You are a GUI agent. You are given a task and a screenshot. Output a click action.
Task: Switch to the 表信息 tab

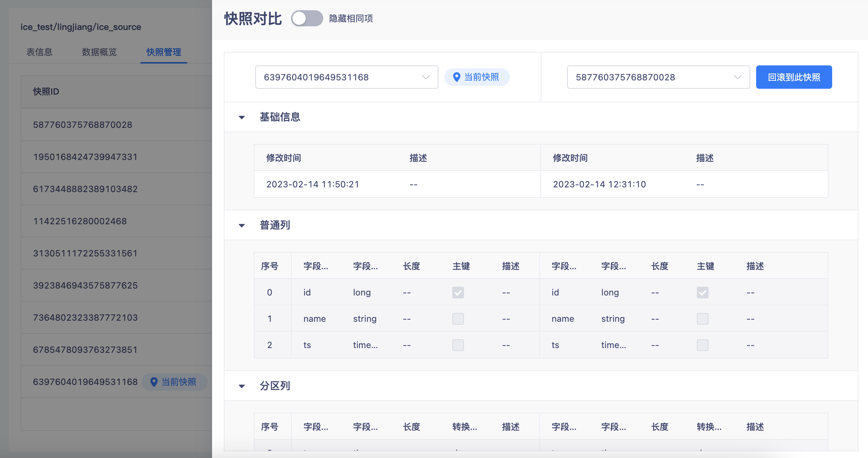click(x=39, y=52)
